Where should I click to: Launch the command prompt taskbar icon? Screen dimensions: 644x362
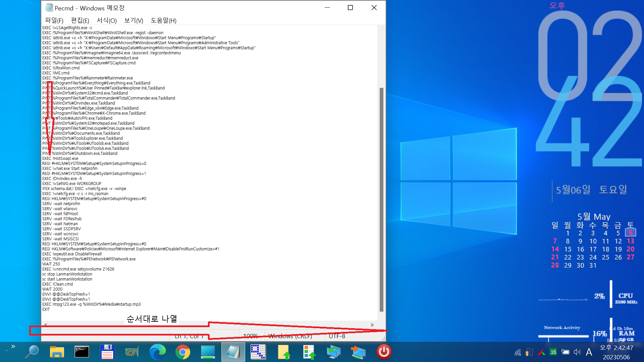tap(82, 352)
